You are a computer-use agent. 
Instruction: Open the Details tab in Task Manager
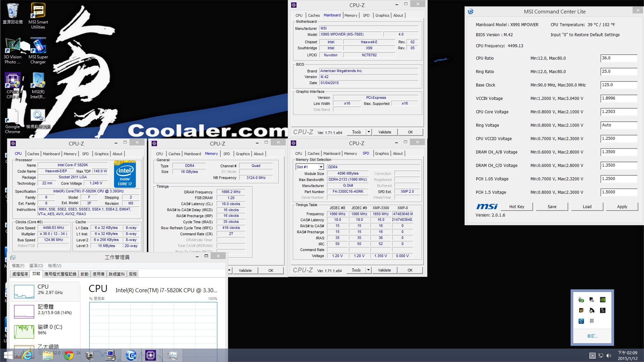point(117,274)
